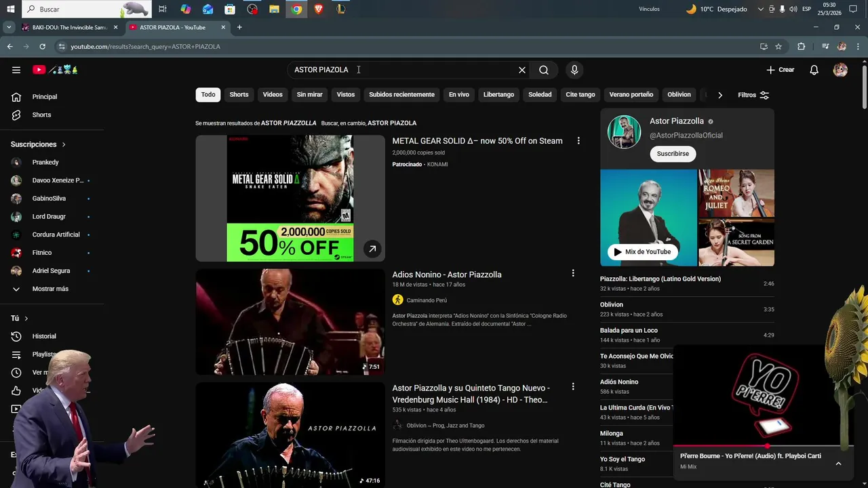Click the Chrome address bar URL
The image size is (868, 488).
click(146, 47)
